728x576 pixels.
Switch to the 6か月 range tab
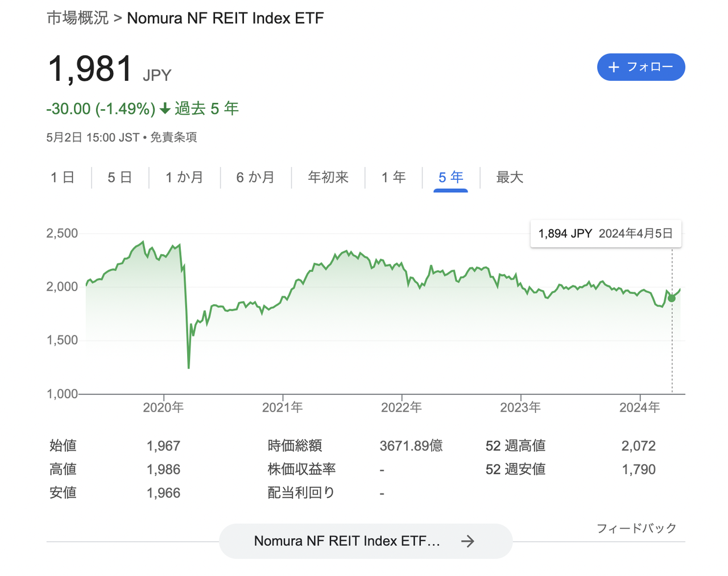(255, 177)
